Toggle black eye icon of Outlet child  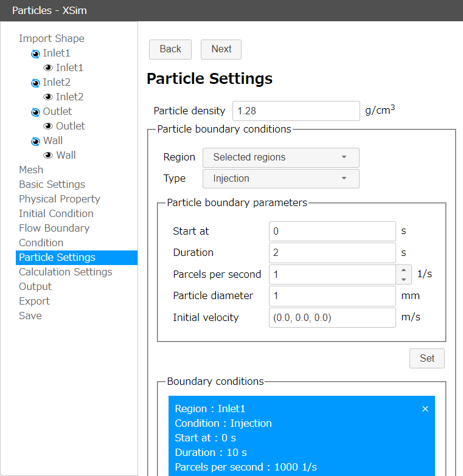(48, 126)
